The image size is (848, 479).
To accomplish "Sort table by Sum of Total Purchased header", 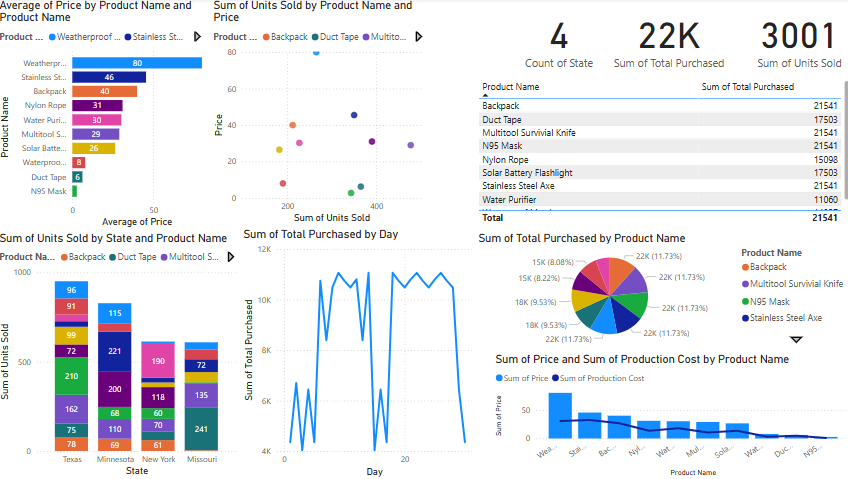I will coord(747,87).
